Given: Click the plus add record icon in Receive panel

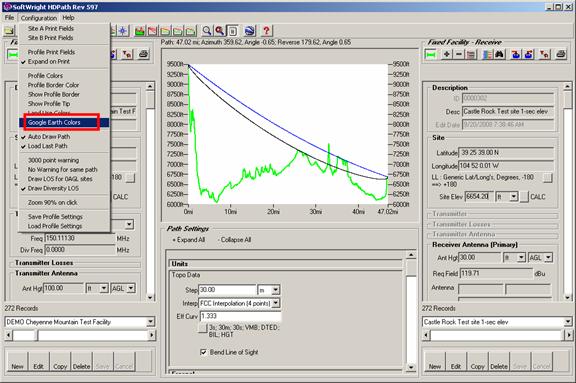Looking at the screenshot, I should click(447, 55).
